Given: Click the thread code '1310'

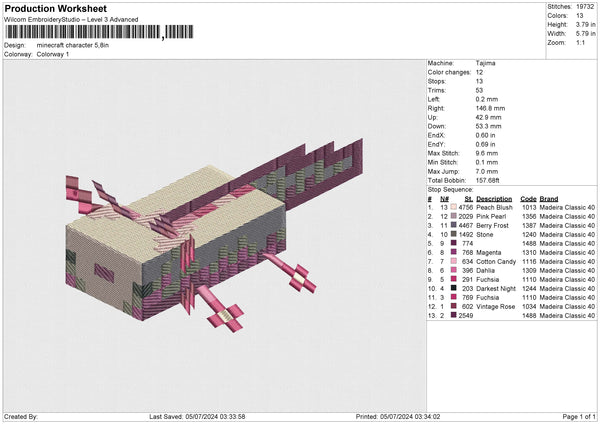Looking at the screenshot, I should [529, 253].
